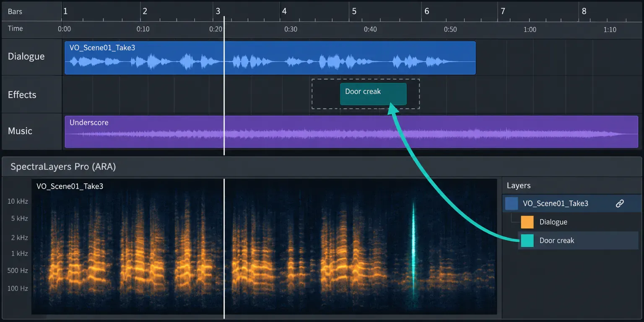Viewport: 644px width, 322px height.
Task: Select the Door creak clip on Effects track
Action: click(x=373, y=94)
